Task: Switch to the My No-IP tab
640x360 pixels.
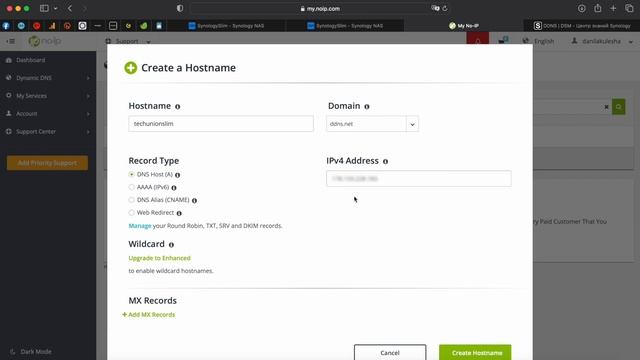Action: [x=464, y=26]
